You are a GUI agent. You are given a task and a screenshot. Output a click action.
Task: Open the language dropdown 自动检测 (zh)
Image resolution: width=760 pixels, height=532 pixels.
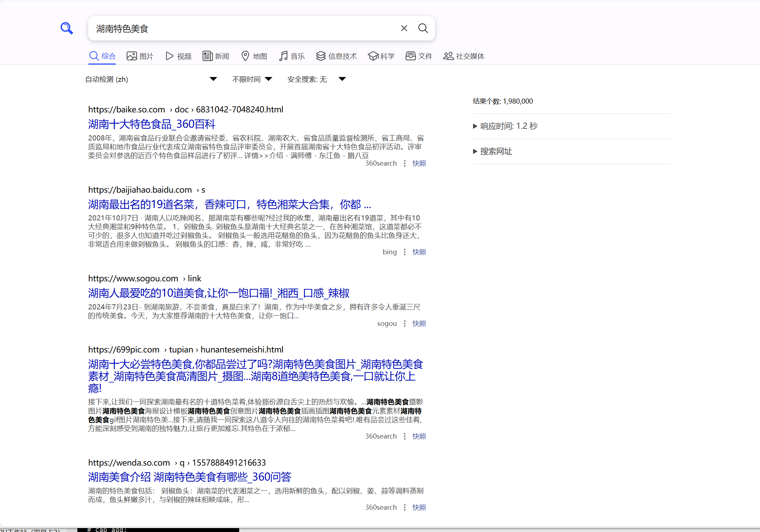pos(151,79)
